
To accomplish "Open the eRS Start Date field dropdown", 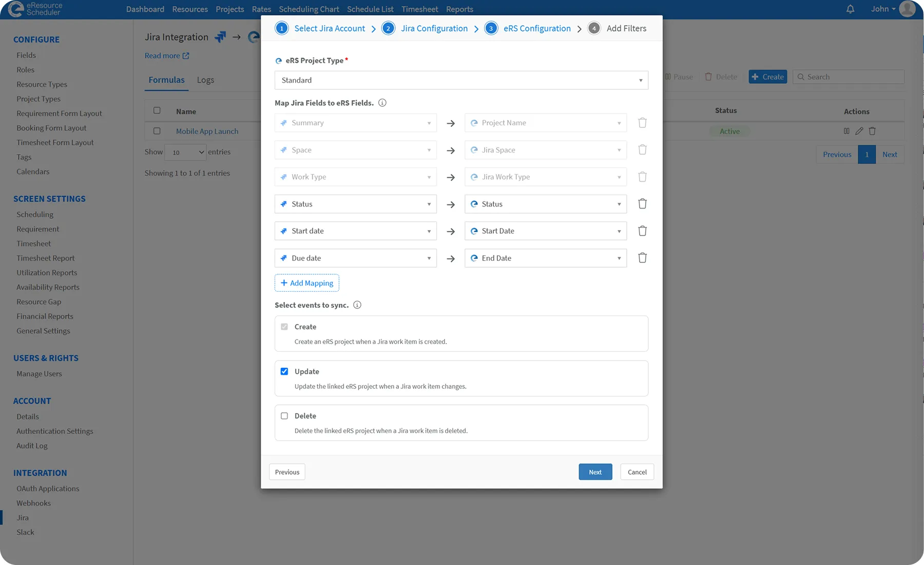I will click(546, 231).
